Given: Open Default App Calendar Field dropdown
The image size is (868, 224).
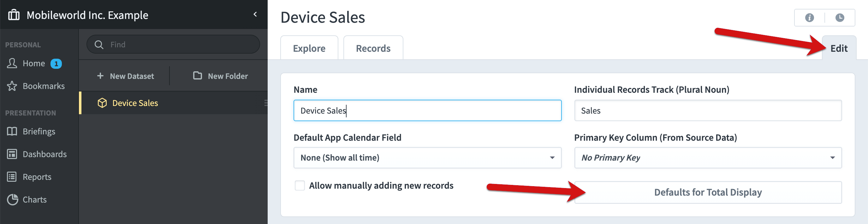Looking at the screenshot, I should (427, 158).
